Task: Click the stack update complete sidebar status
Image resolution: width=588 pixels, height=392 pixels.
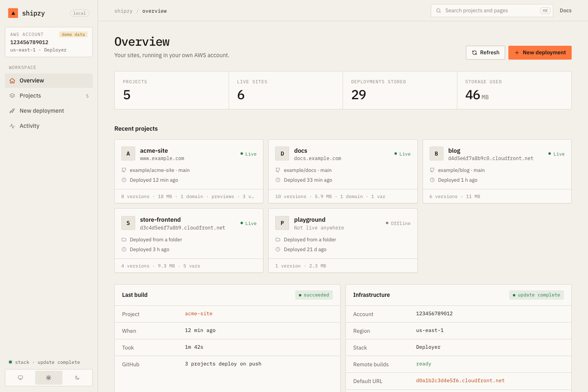Action: click(x=44, y=362)
